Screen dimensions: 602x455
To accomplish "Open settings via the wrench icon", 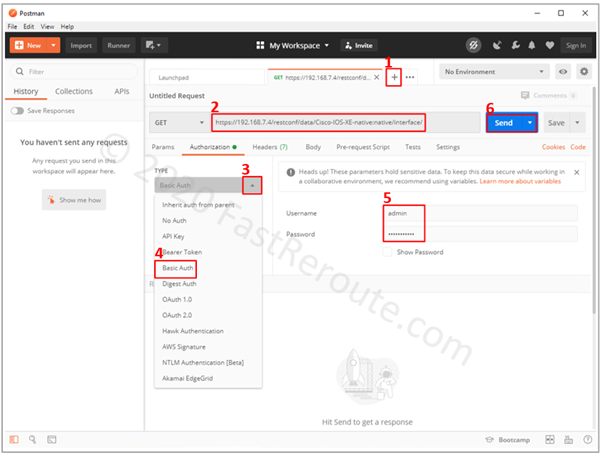I will click(x=515, y=45).
